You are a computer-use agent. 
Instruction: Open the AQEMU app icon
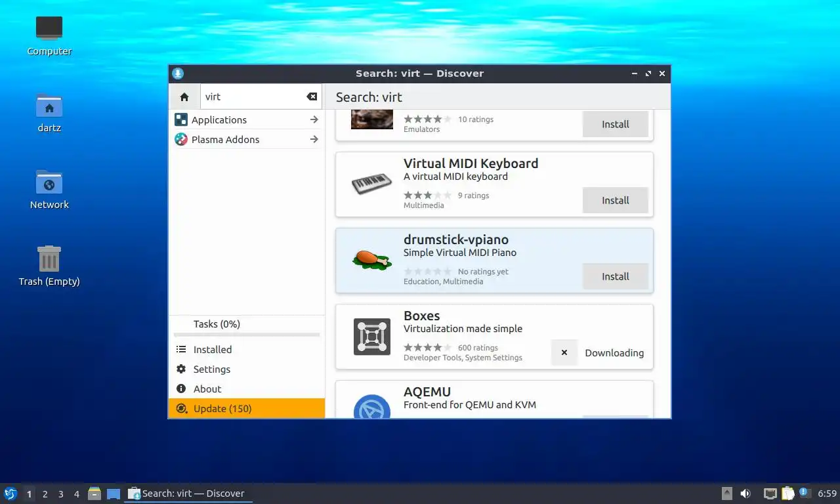click(x=371, y=406)
